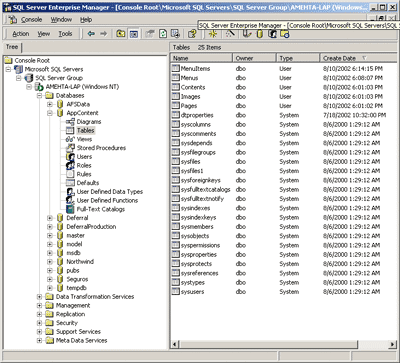Click the Back arrow toolbar icon
Screen dimensions: 400x363
91,34
